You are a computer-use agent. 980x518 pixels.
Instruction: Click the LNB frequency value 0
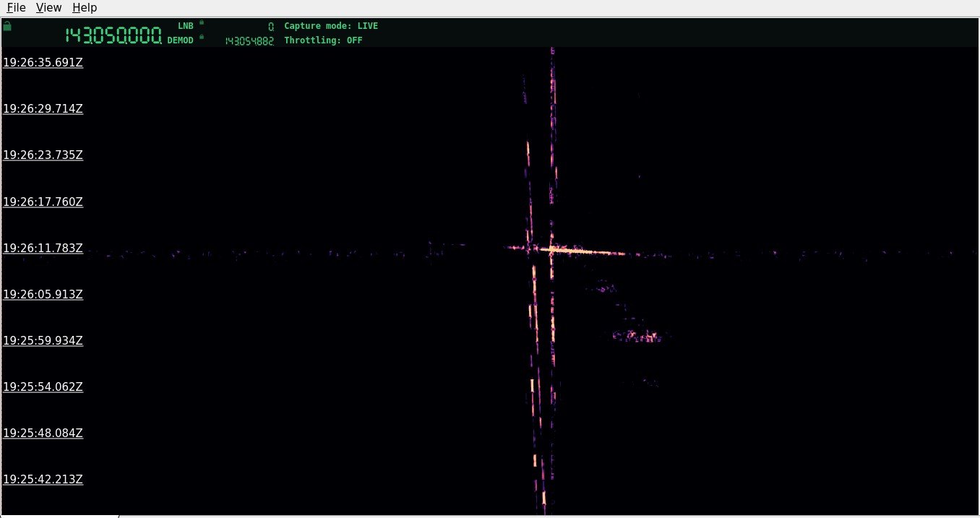(x=271, y=26)
